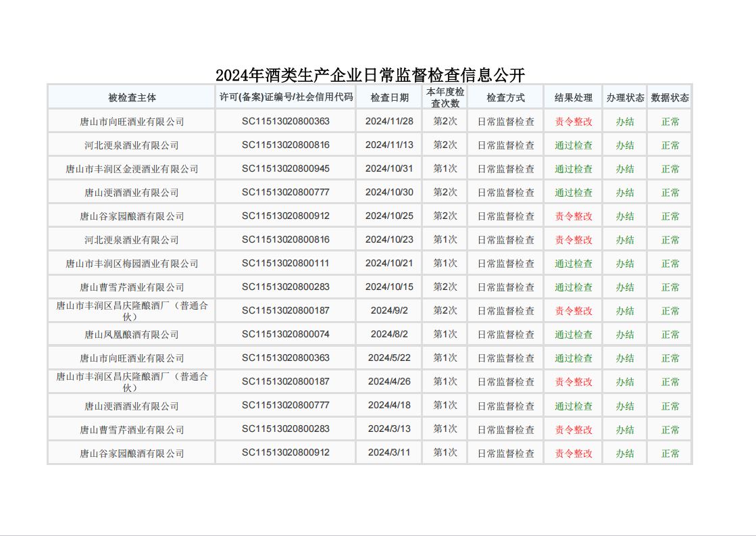Click SC11513020800816 in the 2024/11/13 row
Screen dimensions: 756x536
[285, 145]
